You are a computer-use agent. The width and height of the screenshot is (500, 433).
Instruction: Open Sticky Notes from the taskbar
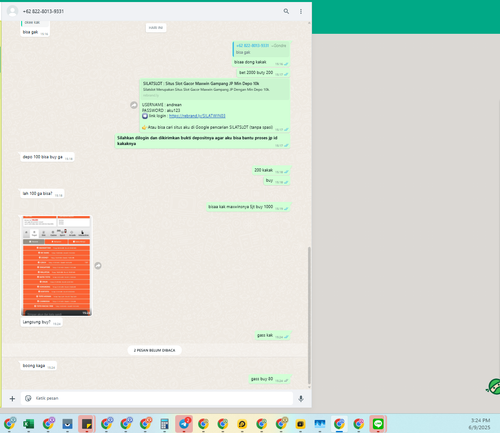[87, 424]
